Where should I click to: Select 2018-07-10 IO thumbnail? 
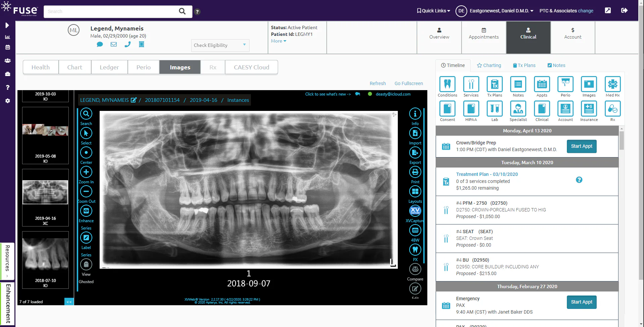45,260
